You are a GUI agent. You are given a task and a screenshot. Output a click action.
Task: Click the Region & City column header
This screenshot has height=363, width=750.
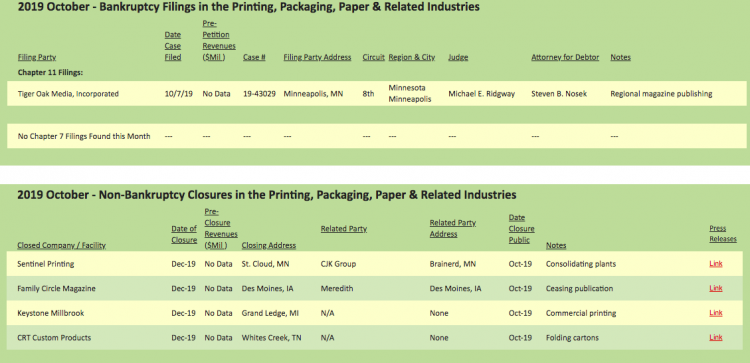click(x=412, y=57)
